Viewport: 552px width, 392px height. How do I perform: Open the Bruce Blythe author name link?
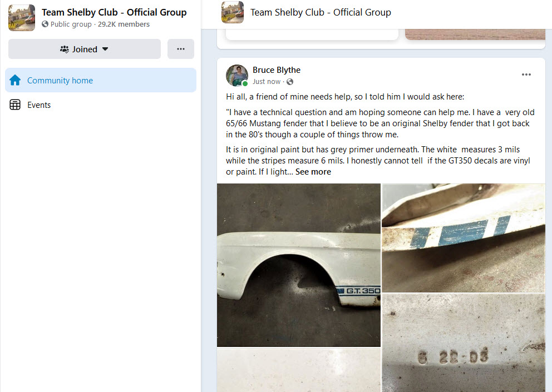277,70
